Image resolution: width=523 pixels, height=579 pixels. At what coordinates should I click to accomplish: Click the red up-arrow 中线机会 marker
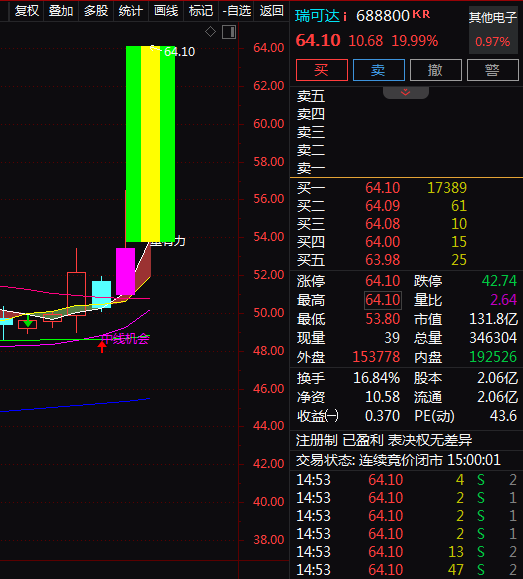[102, 347]
